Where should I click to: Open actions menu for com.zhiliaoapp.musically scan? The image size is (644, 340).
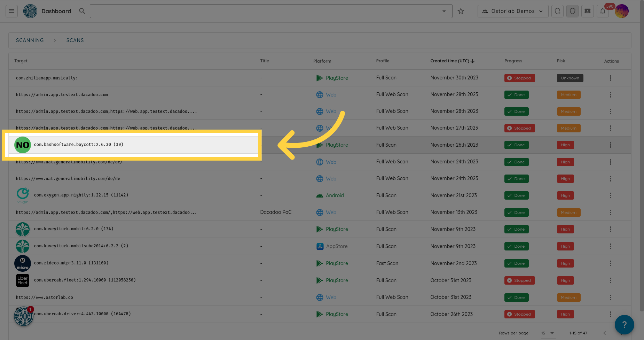pyautogui.click(x=610, y=78)
